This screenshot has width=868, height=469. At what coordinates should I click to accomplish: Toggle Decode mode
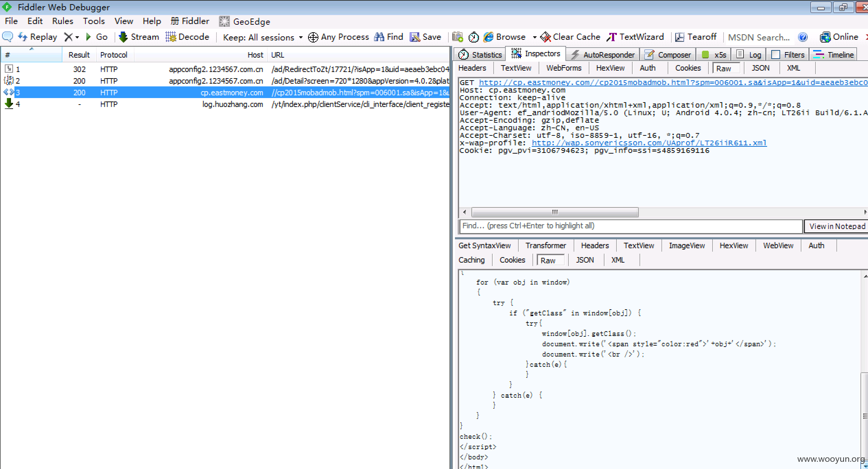click(x=187, y=37)
